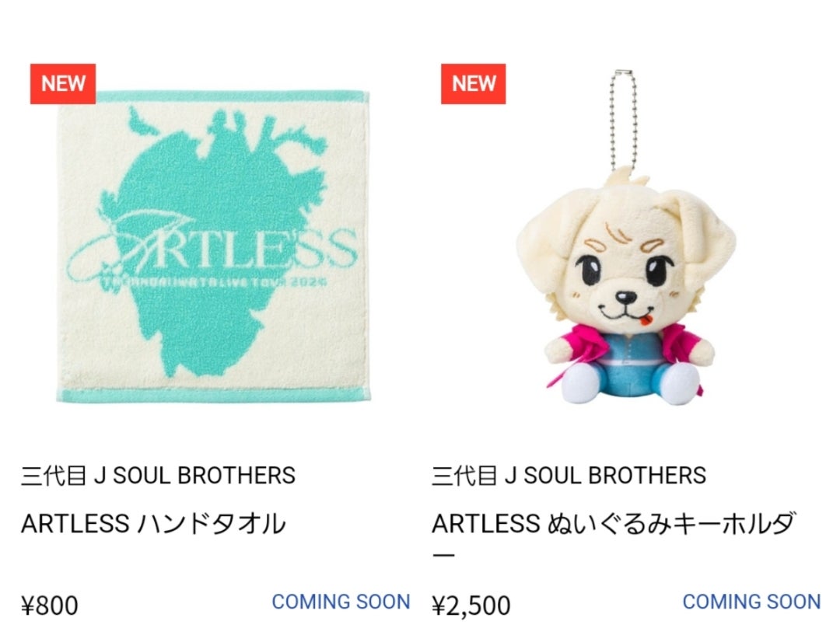
Task: Click COMING SOON beside the ¥800 price
Action: click(341, 602)
